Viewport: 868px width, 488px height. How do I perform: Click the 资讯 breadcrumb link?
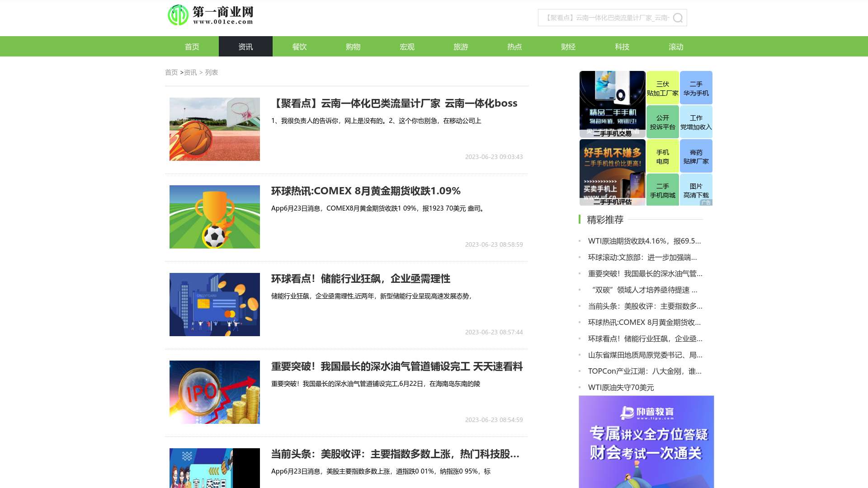coord(190,72)
